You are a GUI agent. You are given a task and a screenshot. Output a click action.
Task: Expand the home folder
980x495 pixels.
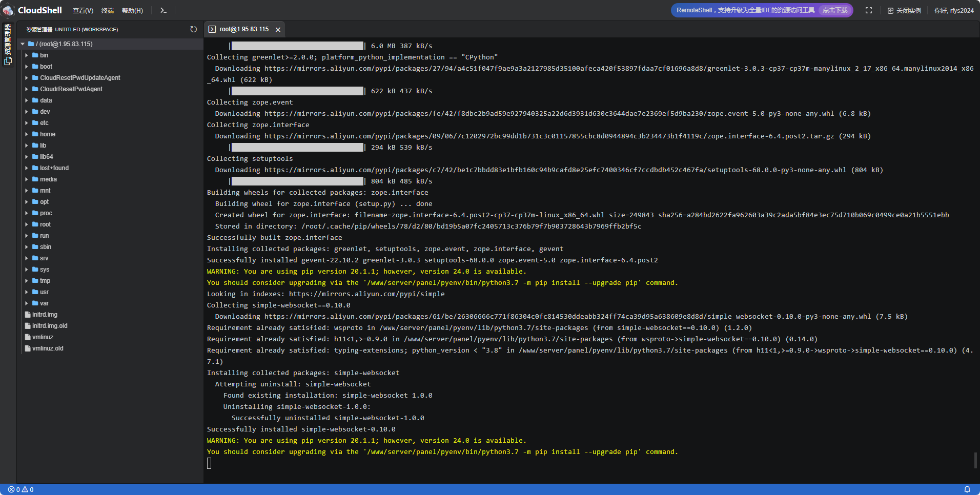click(27, 134)
